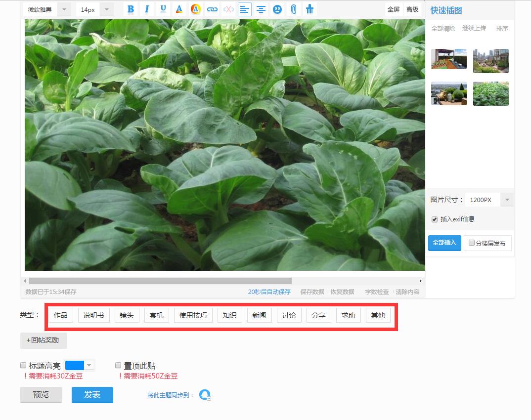This screenshot has width=531, height=420.
Task: Click the 全部插入 insert all button
Action: tap(444, 243)
